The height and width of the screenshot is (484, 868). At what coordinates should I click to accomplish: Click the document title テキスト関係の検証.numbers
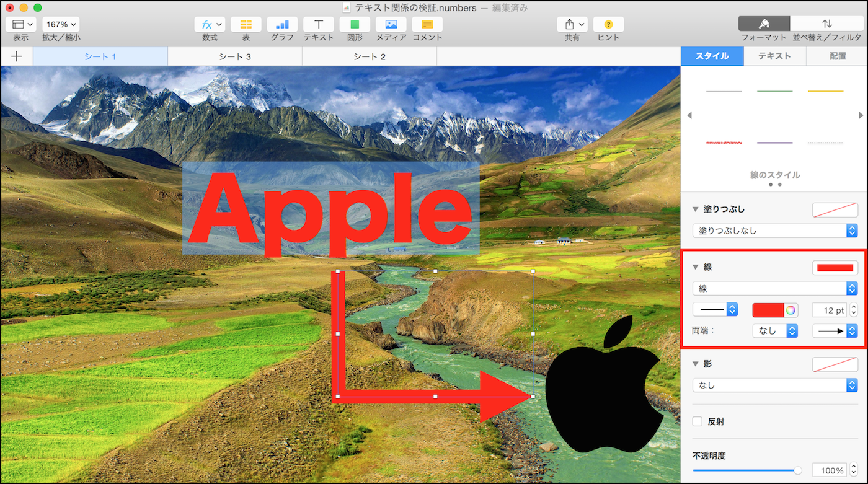point(415,8)
